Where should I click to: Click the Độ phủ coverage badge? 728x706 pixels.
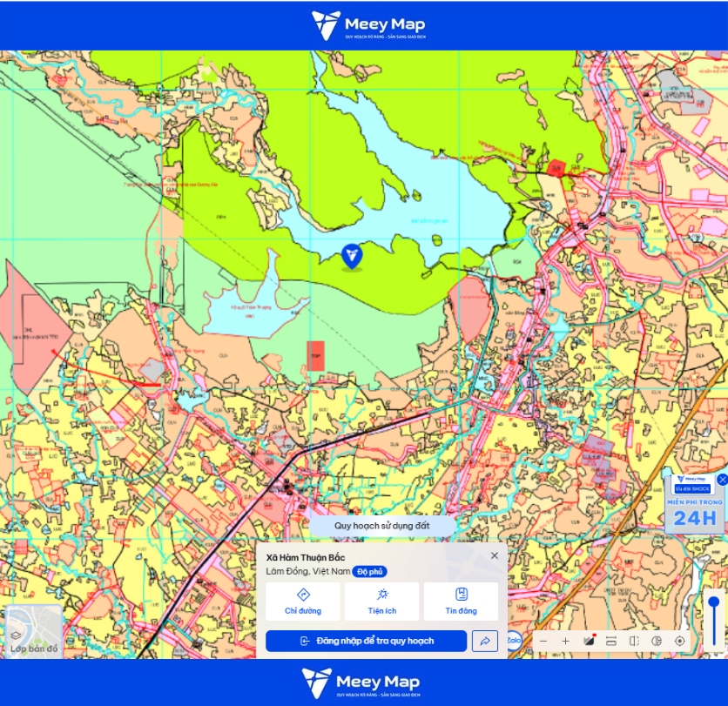pyautogui.click(x=369, y=572)
